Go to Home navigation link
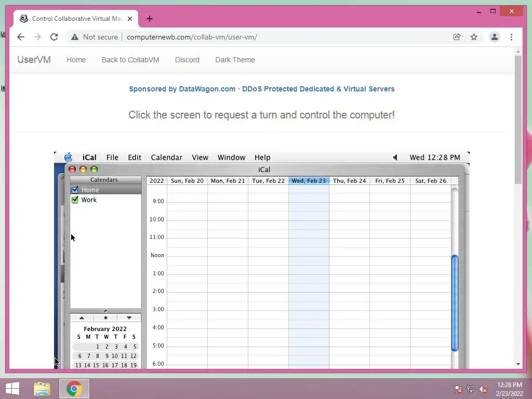This screenshot has height=399, width=532. click(x=76, y=60)
